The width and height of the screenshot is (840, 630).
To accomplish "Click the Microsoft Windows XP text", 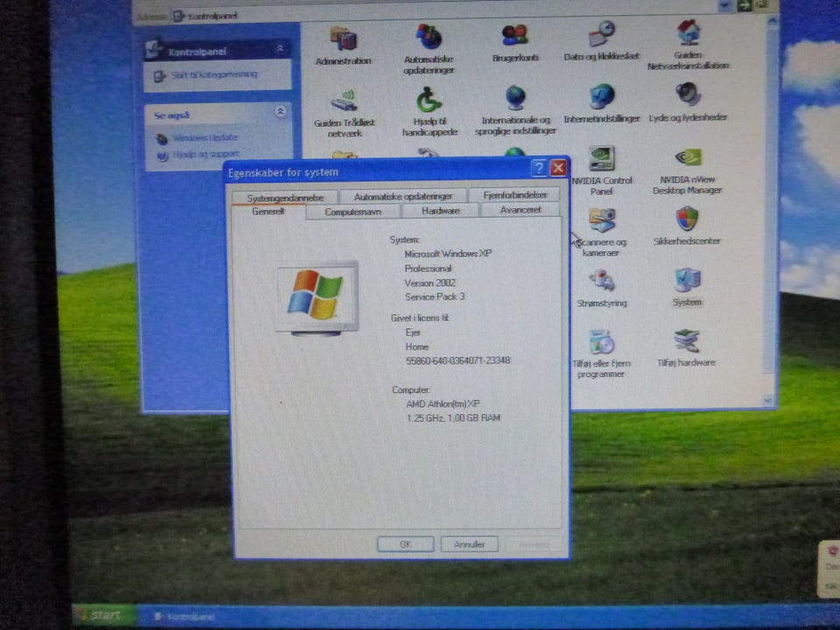I will (x=448, y=254).
